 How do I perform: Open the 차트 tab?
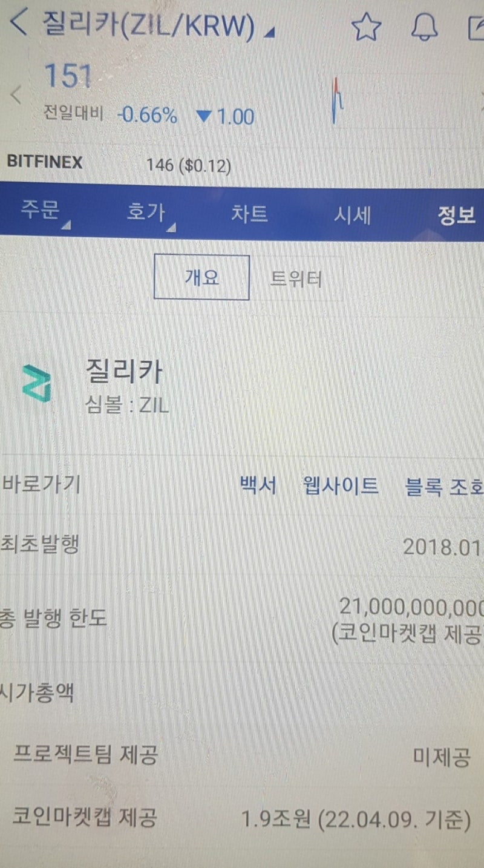(x=249, y=214)
